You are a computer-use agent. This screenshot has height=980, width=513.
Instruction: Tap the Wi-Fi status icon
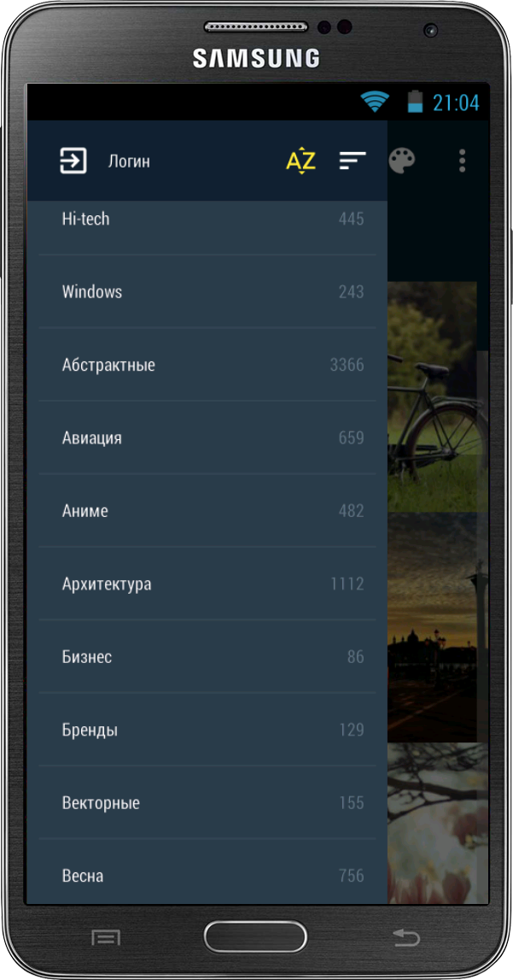[375, 102]
